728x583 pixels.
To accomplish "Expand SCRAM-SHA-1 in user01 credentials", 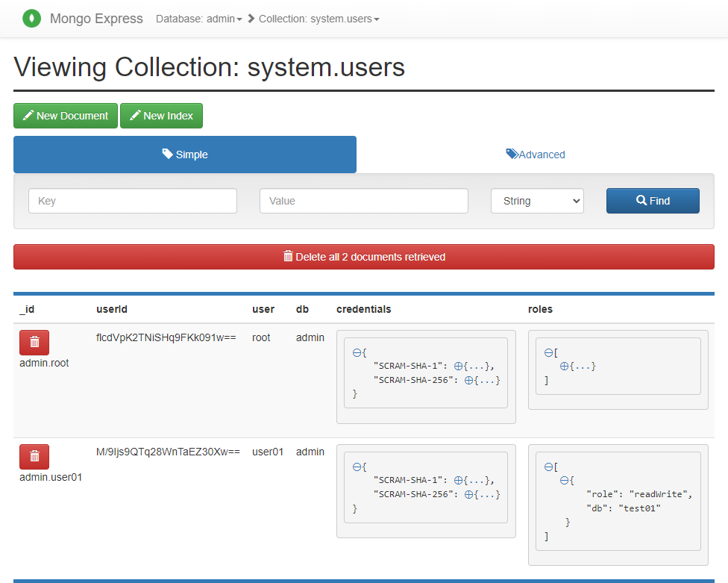I will pyautogui.click(x=458, y=480).
